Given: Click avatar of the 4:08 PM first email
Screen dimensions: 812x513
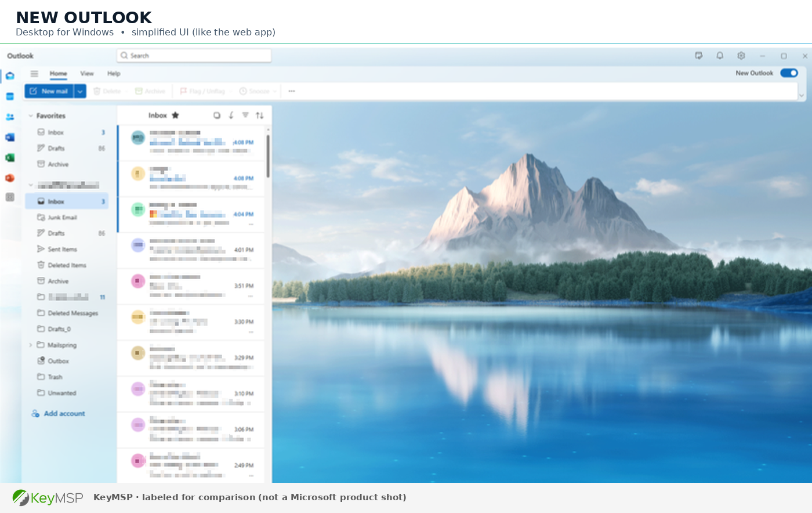Looking at the screenshot, I should (x=138, y=138).
